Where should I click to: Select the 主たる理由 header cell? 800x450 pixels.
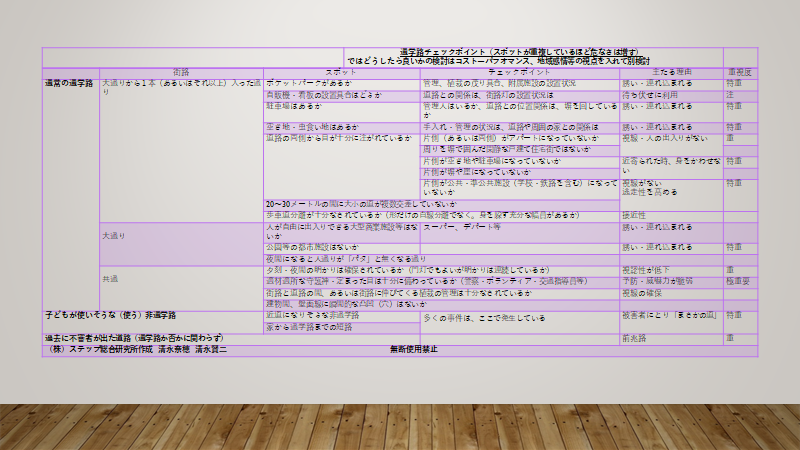pos(671,73)
